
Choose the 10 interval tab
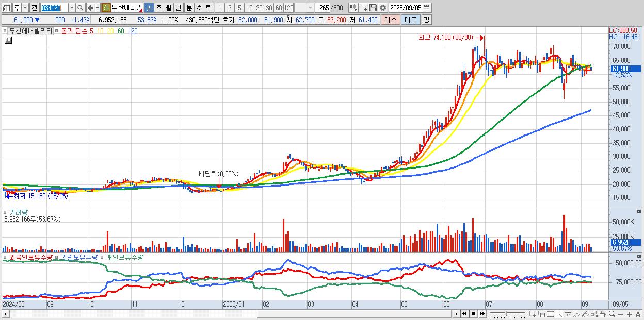coord(249,8)
